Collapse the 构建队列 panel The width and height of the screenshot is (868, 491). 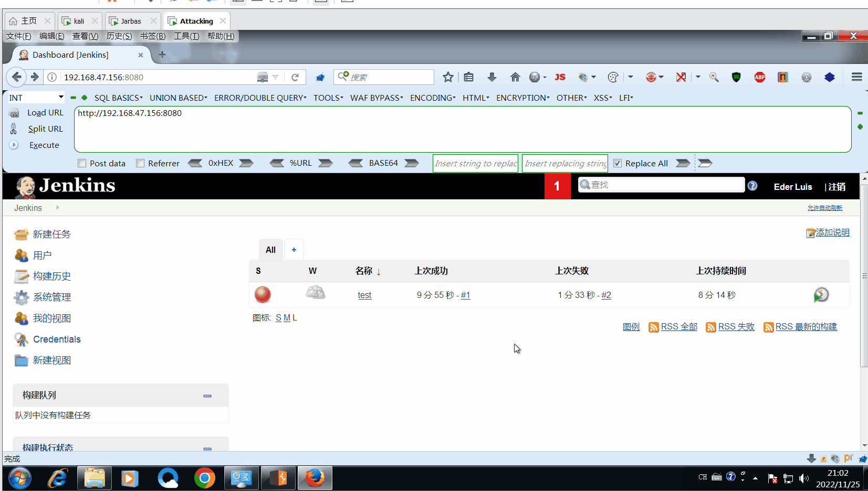click(x=207, y=396)
